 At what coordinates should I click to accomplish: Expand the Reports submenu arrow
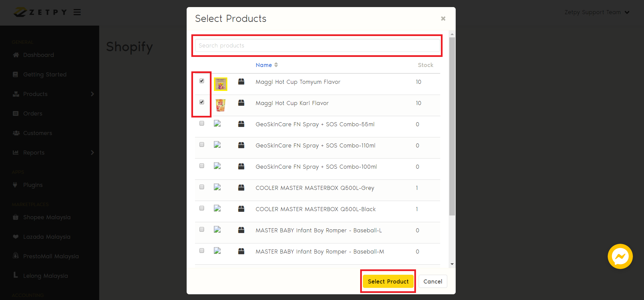(x=92, y=153)
